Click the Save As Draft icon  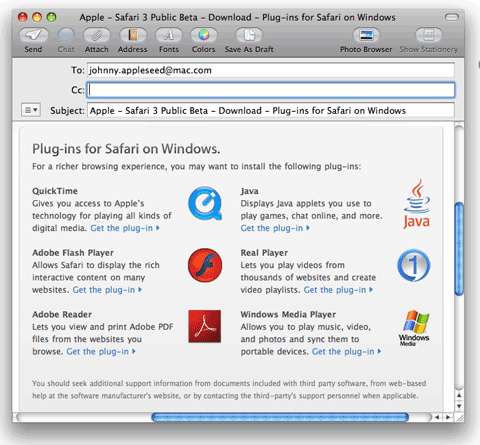249,35
